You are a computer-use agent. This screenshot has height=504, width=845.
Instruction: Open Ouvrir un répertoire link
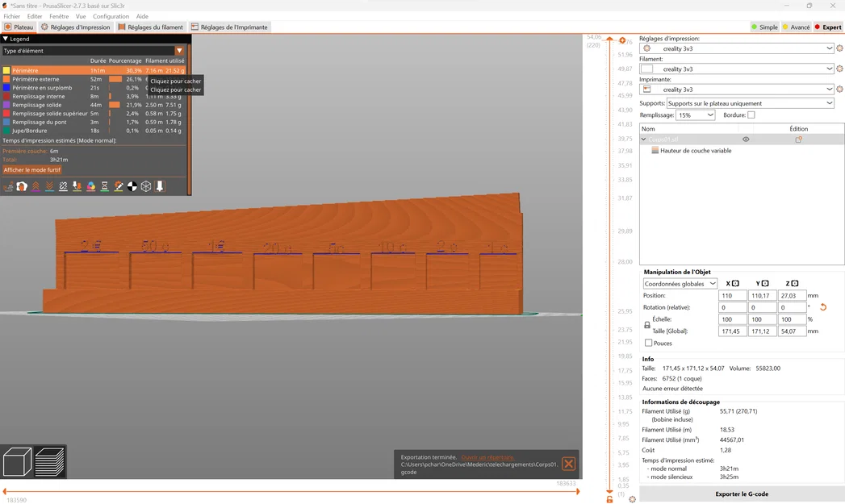click(487, 457)
